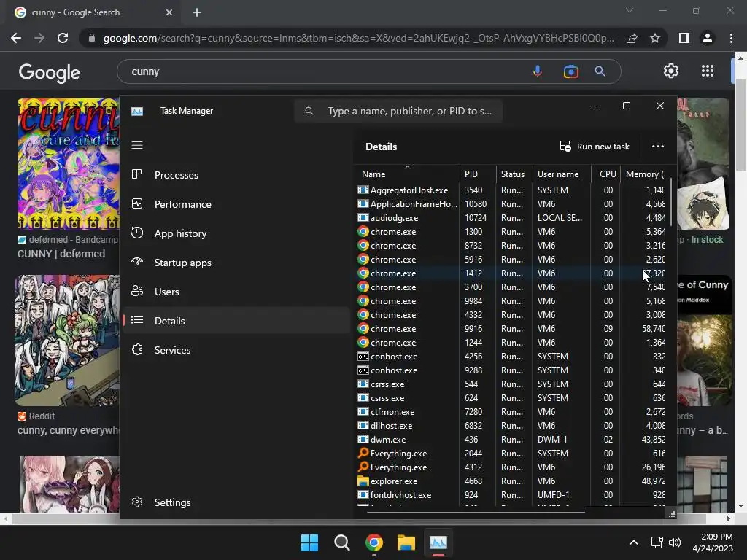This screenshot has height=560, width=747.
Task: Open the Chrome profile menu
Action: [x=708, y=38]
